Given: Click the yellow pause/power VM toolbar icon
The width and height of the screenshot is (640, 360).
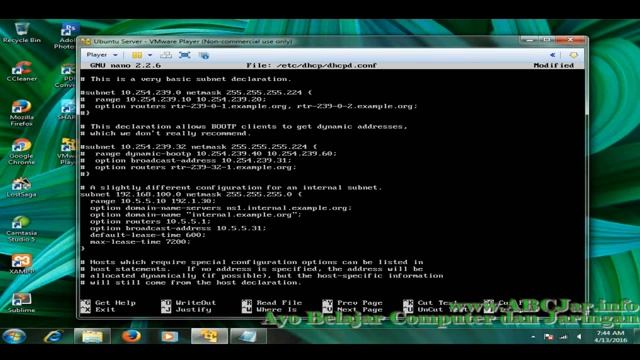Looking at the screenshot, I should point(137,55).
